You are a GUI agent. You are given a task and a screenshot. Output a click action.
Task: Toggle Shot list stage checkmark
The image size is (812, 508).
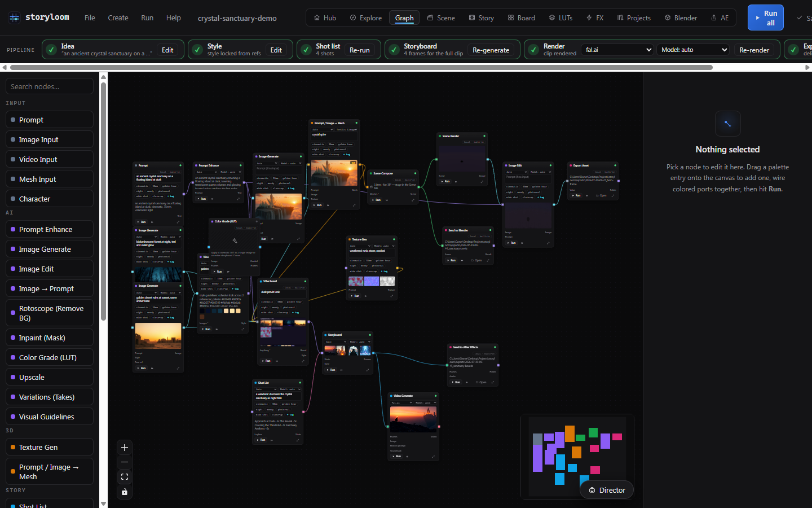pos(306,50)
